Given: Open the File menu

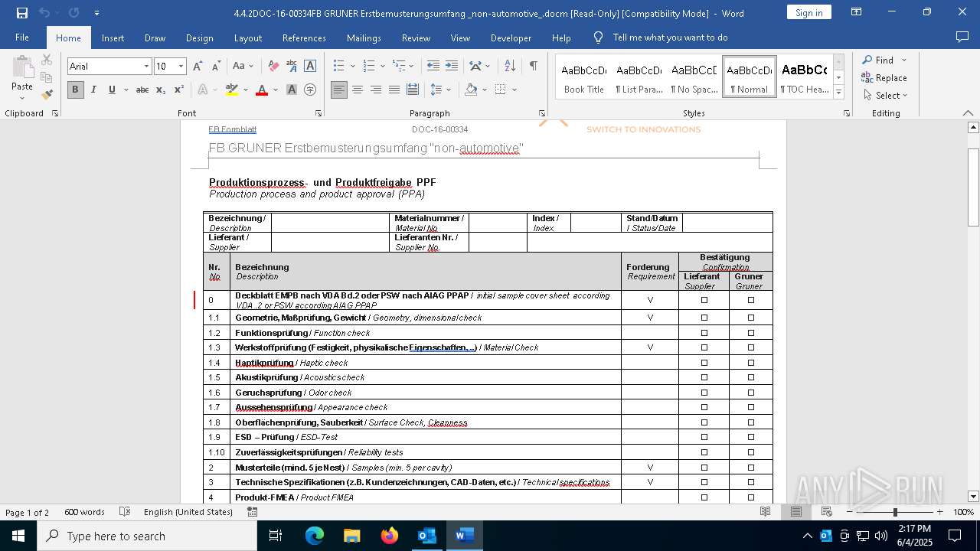Looking at the screenshot, I should [x=22, y=37].
